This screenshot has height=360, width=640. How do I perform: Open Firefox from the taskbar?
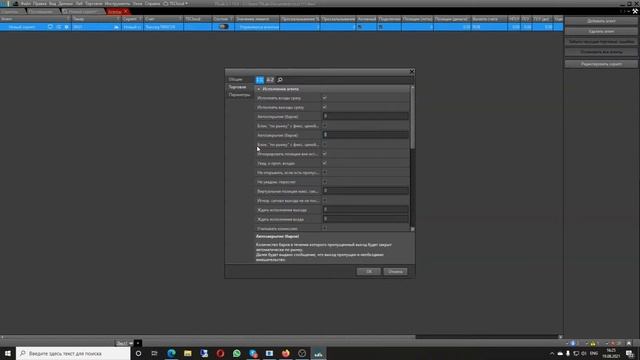(x=286, y=353)
